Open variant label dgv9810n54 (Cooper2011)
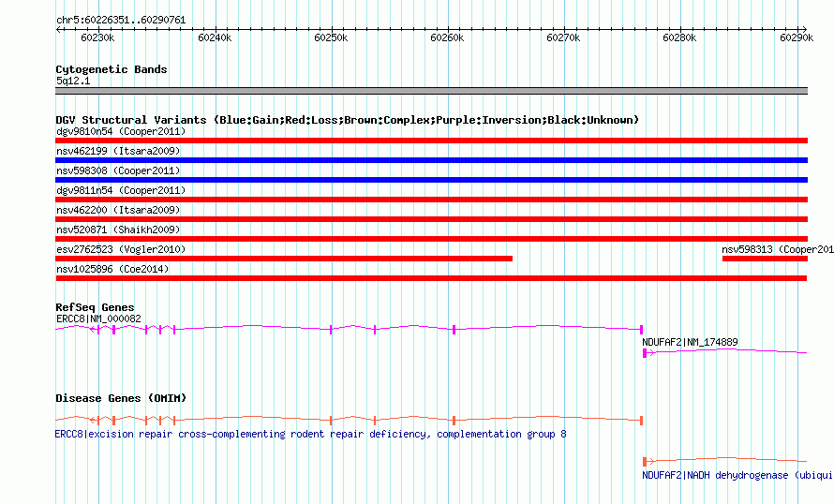Viewport: 834px width, 504px height. (121, 131)
